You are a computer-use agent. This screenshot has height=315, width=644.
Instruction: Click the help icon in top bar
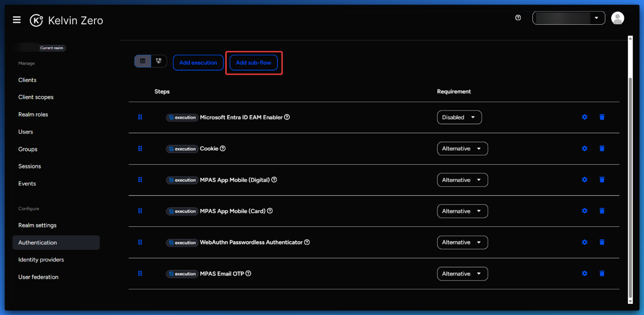tap(518, 18)
